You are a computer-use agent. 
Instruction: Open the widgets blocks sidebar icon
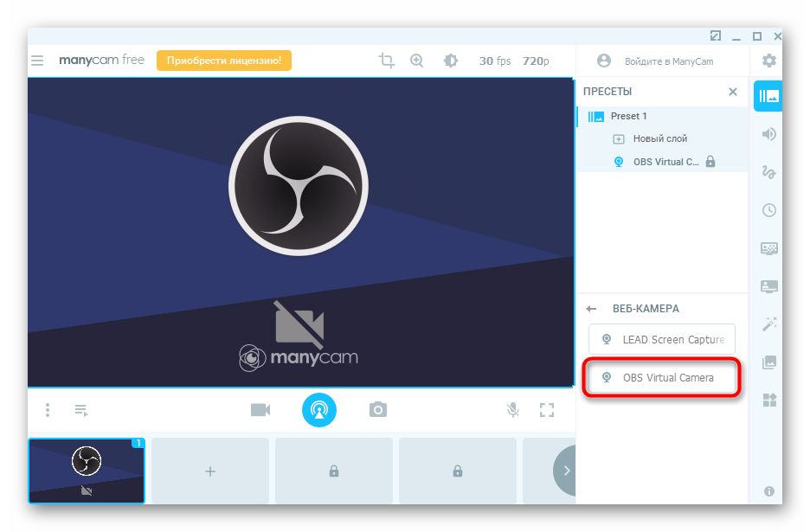click(768, 400)
